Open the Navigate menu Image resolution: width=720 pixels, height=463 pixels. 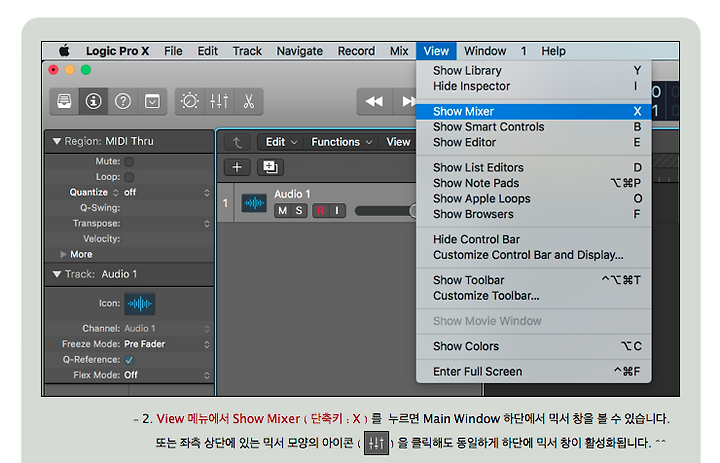299,51
